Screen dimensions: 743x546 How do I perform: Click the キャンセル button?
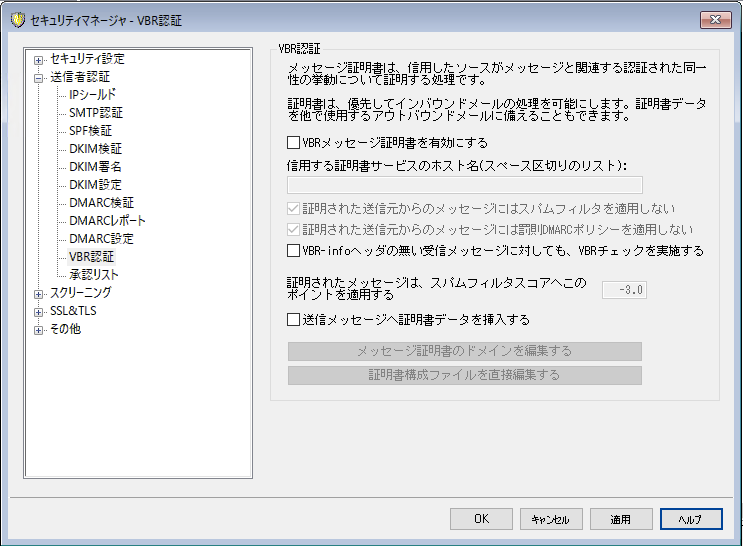click(551, 519)
